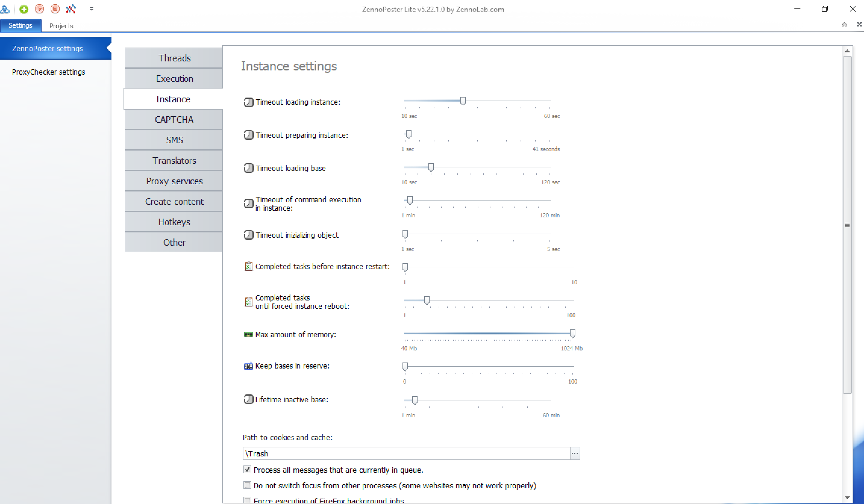The height and width of the screenshot is (504, 864).
Task: Open the Proxy services settings section
Action: tap(174, 181)
